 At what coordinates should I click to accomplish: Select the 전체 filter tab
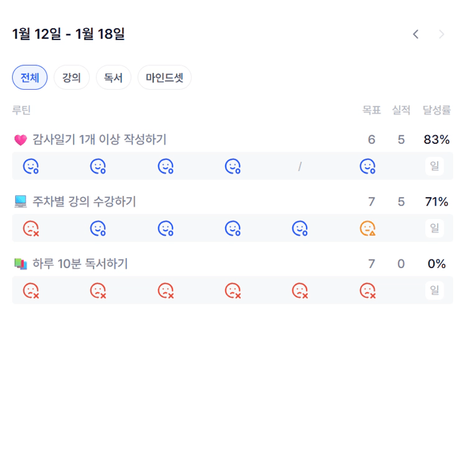(30, 77)
